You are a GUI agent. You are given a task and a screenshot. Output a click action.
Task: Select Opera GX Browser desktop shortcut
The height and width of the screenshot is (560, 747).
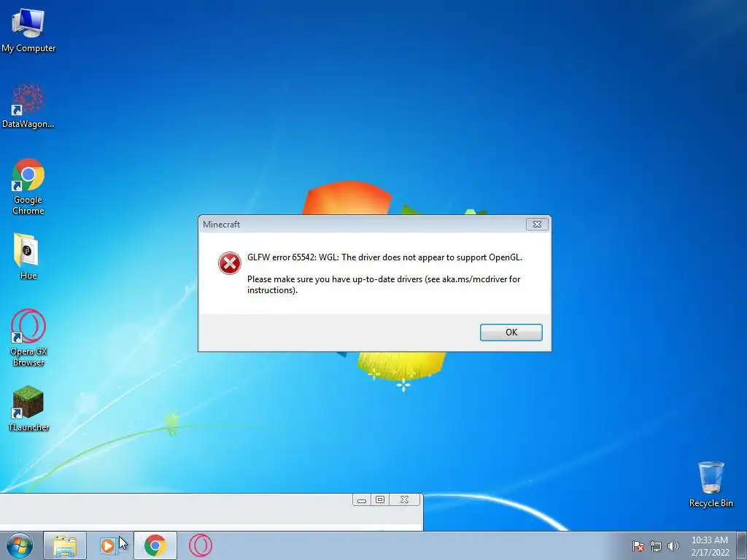(x=28, y=338)
